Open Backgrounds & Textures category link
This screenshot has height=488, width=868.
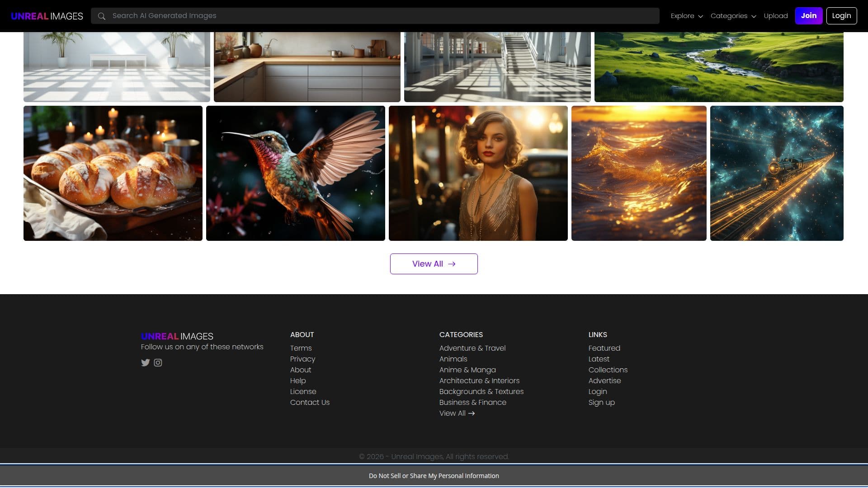tap(481, 391)
